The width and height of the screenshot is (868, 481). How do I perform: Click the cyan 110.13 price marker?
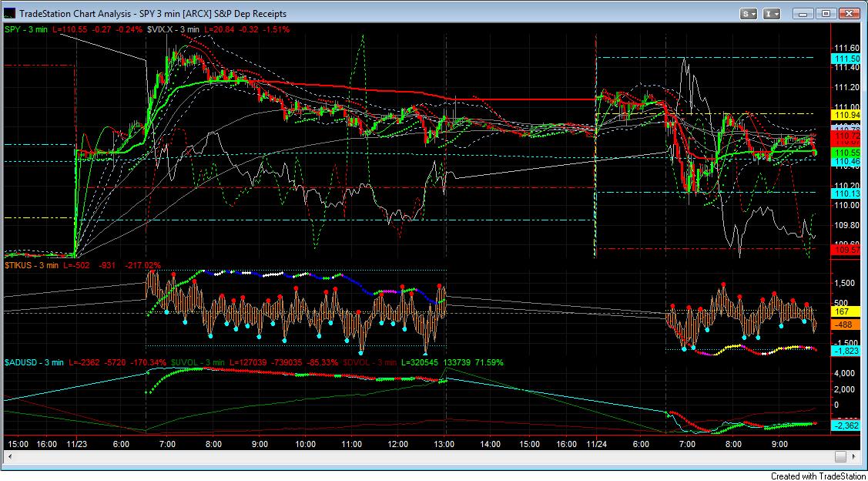pyautogui.click(x=846, y=193)
